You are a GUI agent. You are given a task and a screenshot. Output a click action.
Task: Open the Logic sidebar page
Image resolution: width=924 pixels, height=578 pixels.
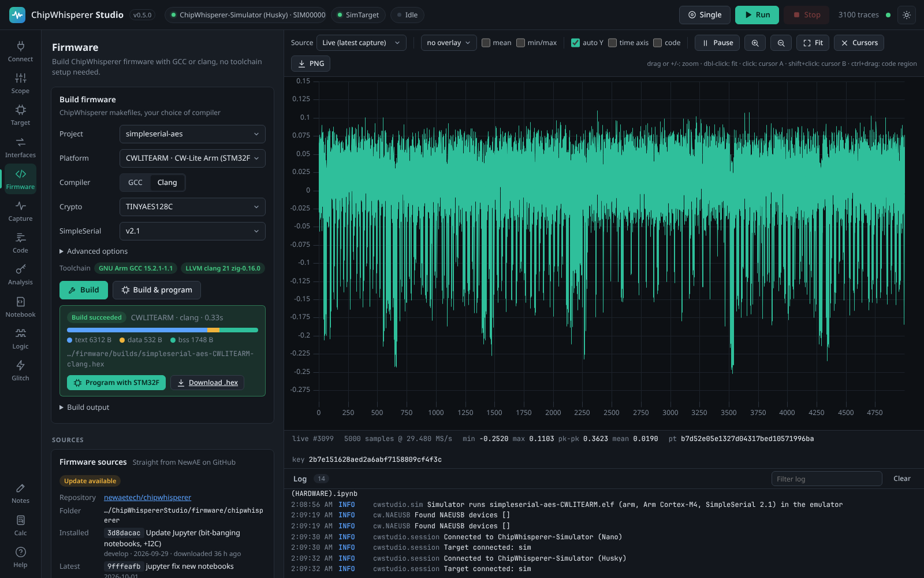click(x=20, y=339)
